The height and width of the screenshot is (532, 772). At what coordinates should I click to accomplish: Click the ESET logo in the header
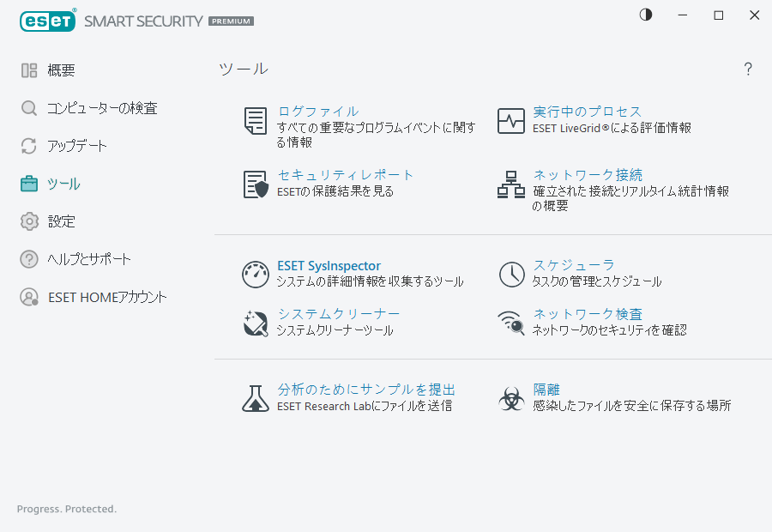pos(47,21)
